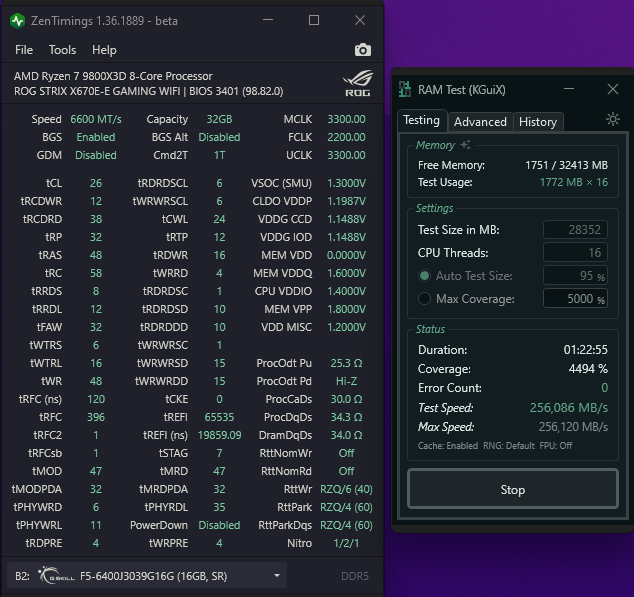Click the 6600 MT/s speed value
This screenshot has height=597, width=634.
[x=96, y=119]
